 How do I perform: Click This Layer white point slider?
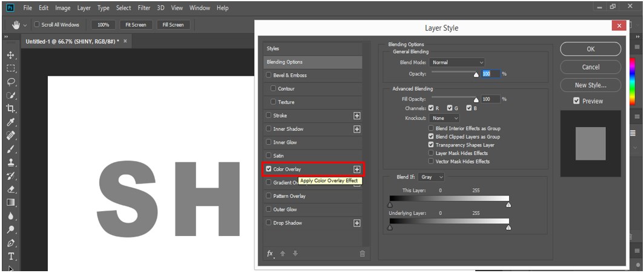tap(508, 205)
